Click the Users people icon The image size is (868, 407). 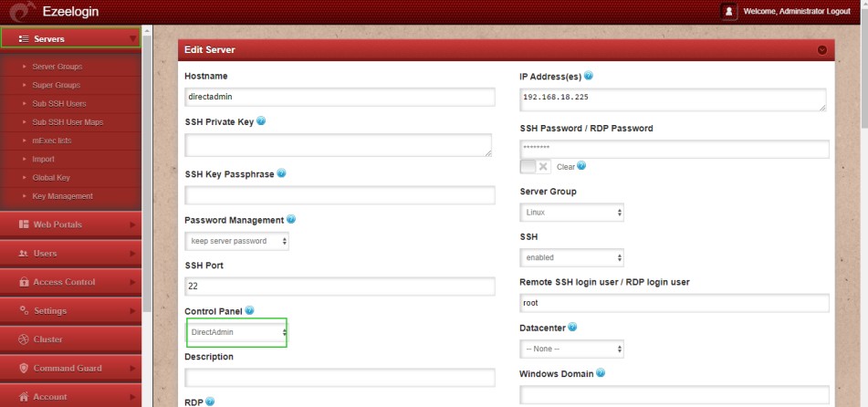(x=24, y=253)
